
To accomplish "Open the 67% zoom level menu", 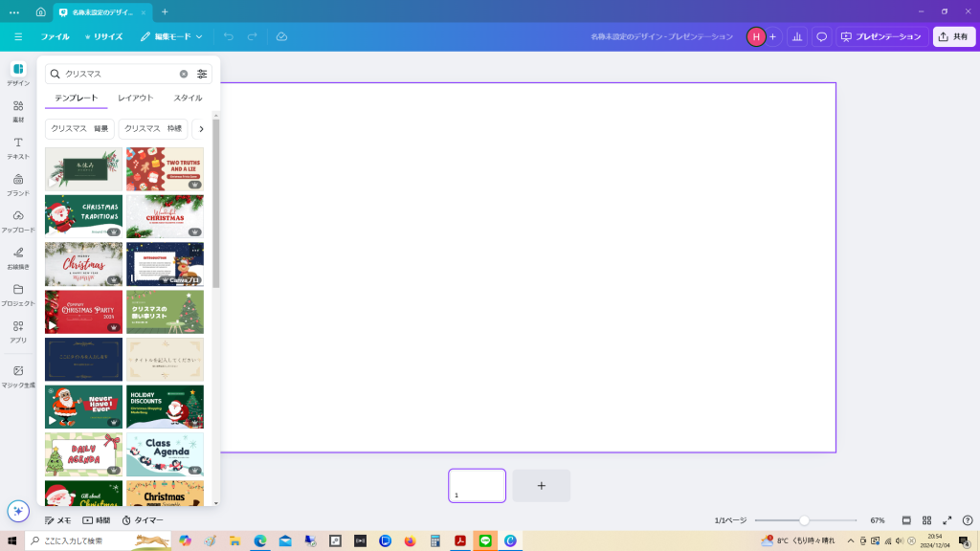I will (877, 520).
